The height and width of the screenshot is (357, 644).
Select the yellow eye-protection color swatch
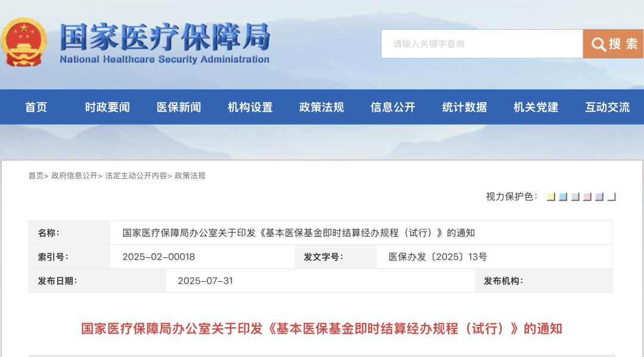pyautogui.click(x=551, y=197)
